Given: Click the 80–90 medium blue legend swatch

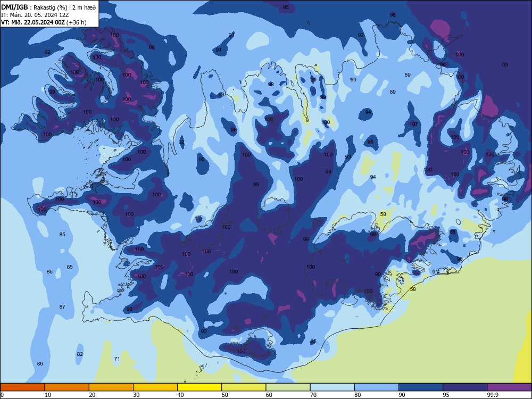Looking at the screenshot, I should click(377, 387).
